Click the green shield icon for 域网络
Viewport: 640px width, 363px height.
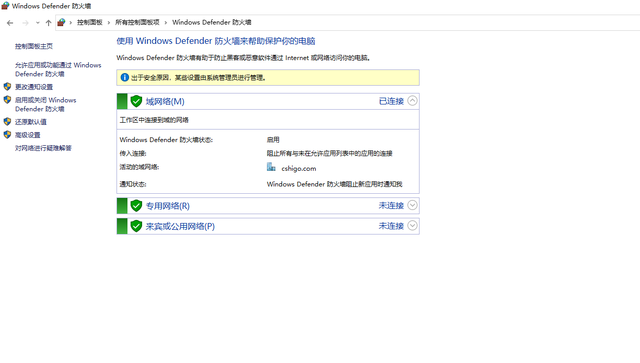pos(136,101)
